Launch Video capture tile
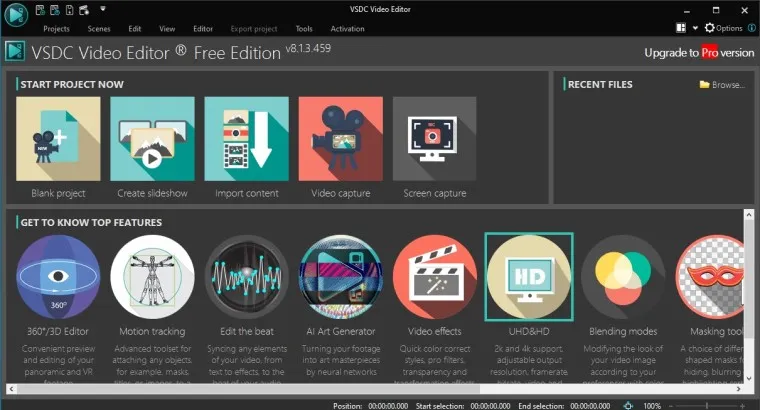 [340, 139]
